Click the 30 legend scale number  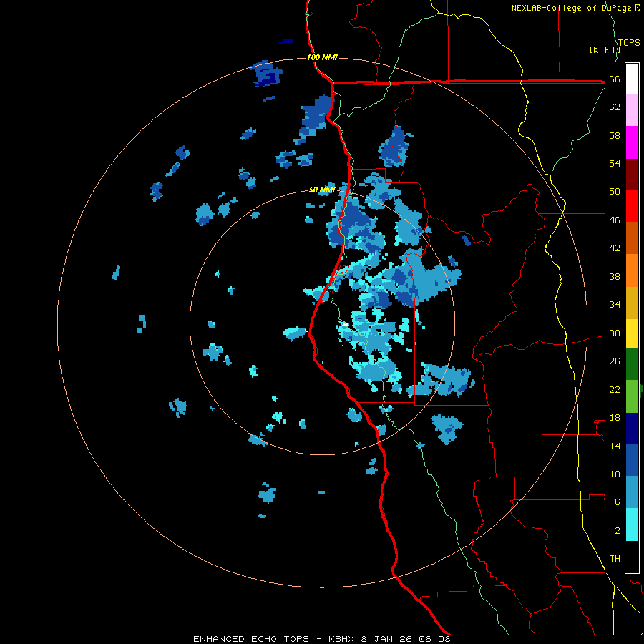point(615,333)
